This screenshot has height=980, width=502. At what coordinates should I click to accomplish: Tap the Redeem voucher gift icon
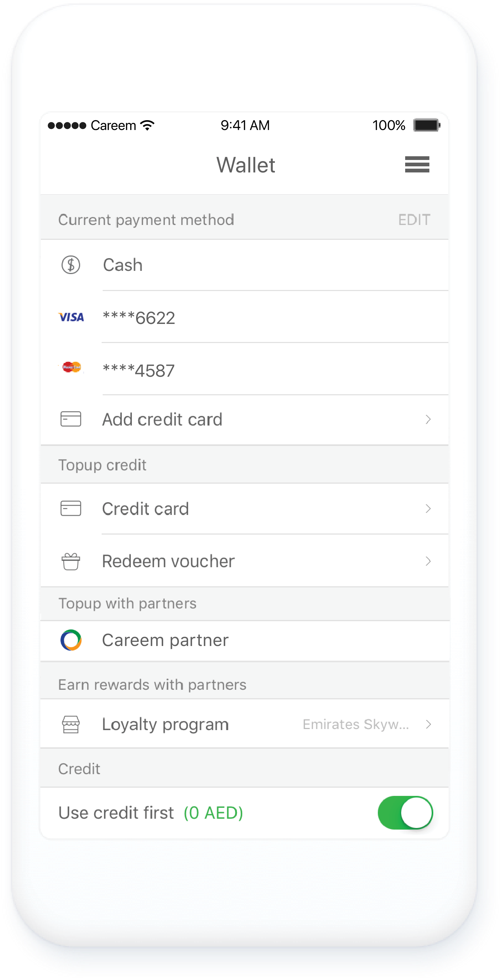(x=71, y=560)
